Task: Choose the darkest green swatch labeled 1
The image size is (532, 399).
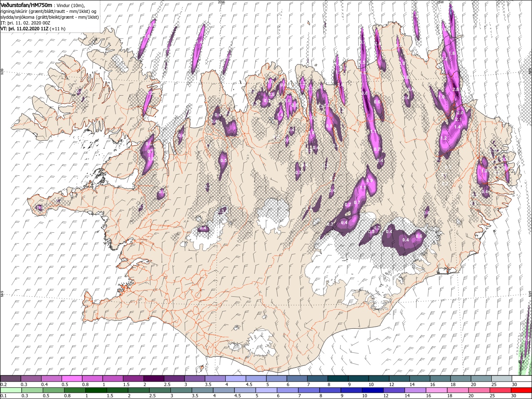Action: (x=96, y=390)
